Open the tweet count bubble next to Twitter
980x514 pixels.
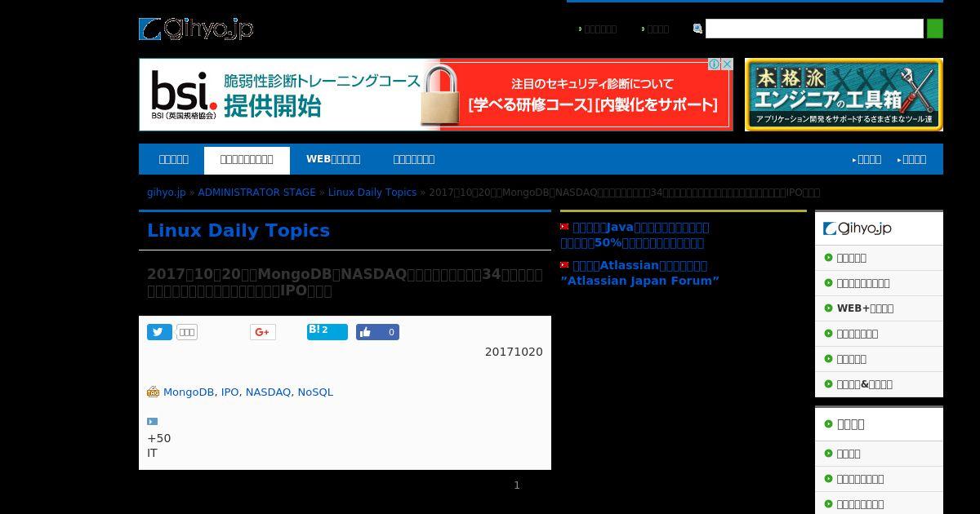[187, 332]
